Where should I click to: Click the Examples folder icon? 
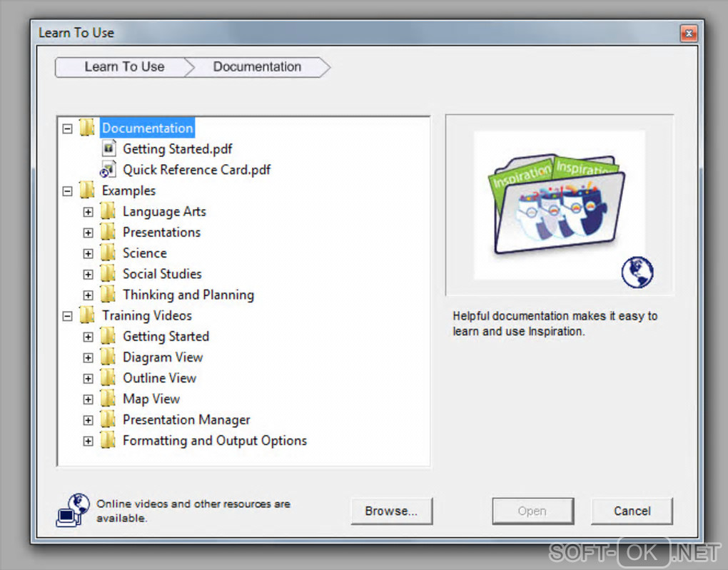(x=87, y=190)
